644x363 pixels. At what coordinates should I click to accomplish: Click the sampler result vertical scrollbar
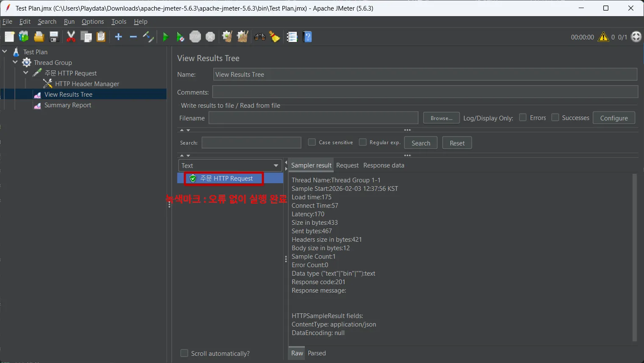point(635,257)
